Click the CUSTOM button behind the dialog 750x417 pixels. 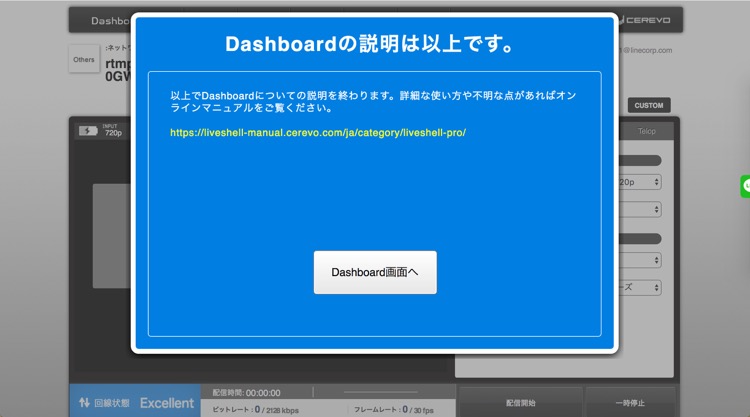click(x=649, y=105)
